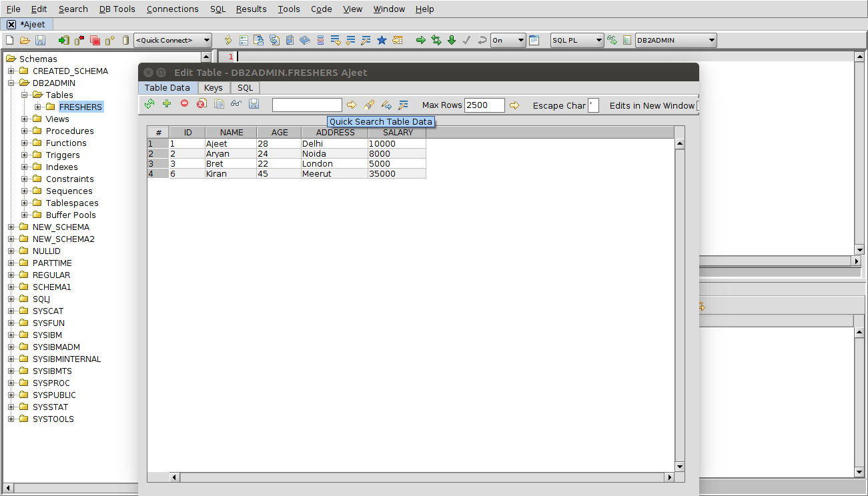Click the blue book icon in main toolbar
The height and width of the screenshot is (496, 868).
click(305, 40)
